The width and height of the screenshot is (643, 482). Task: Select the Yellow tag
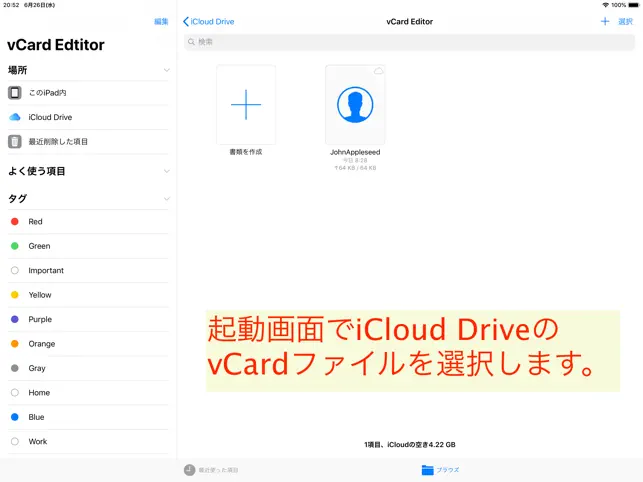point(88,295)
